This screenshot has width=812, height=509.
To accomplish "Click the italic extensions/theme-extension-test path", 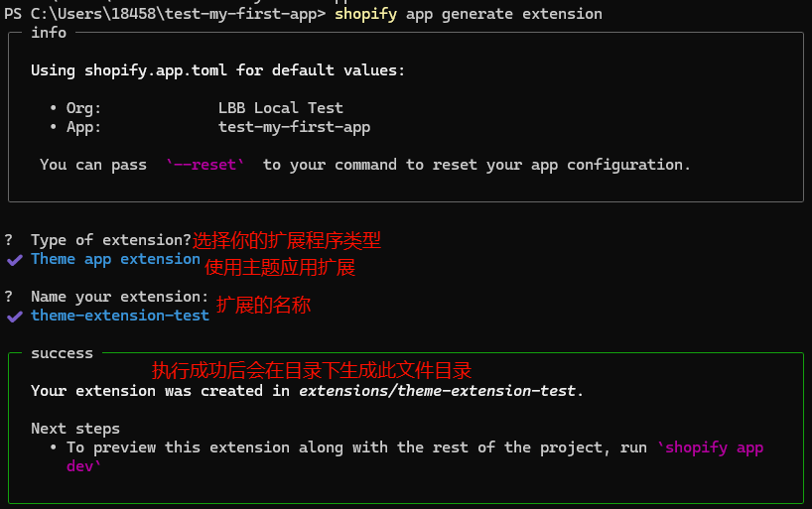I will pyautogui.click(x=437, y=391).
